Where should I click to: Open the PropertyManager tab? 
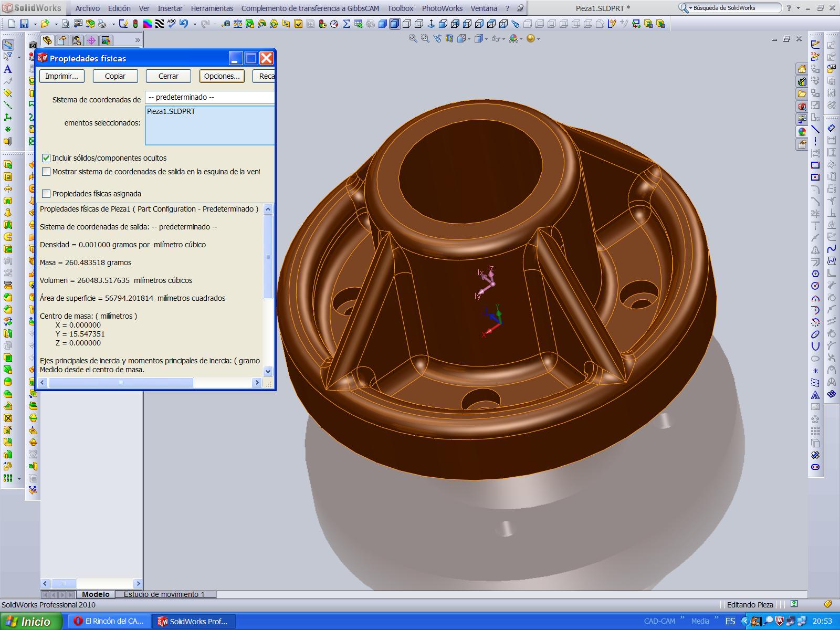62,40
